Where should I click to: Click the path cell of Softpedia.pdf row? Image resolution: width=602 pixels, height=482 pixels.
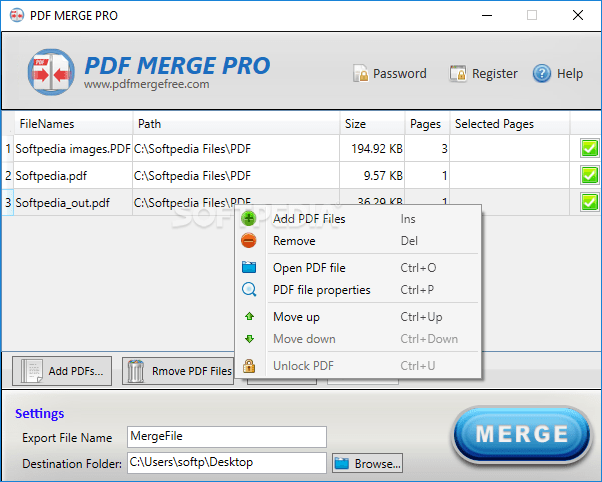(236, 176)
